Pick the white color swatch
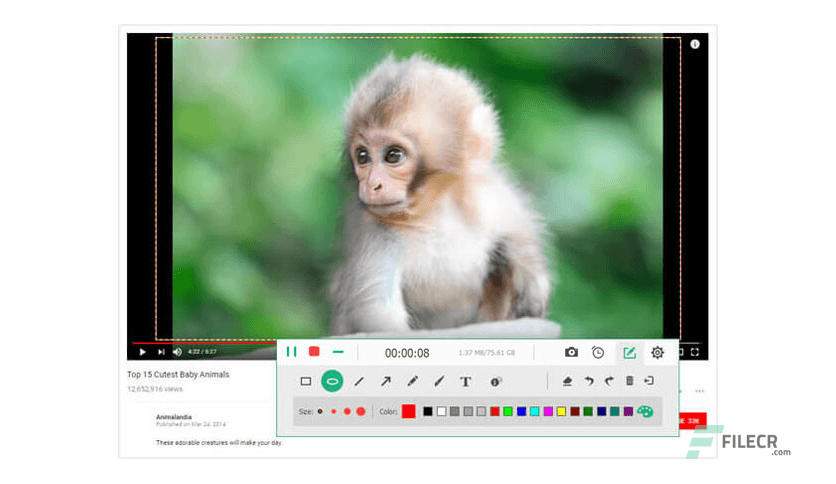This screenshot has width=836, height=484. click(441, 412)
